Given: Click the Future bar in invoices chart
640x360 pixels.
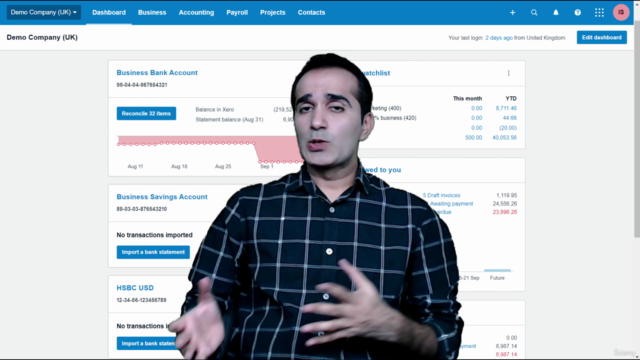Looking at the screenshot, I should click(497, 270).
